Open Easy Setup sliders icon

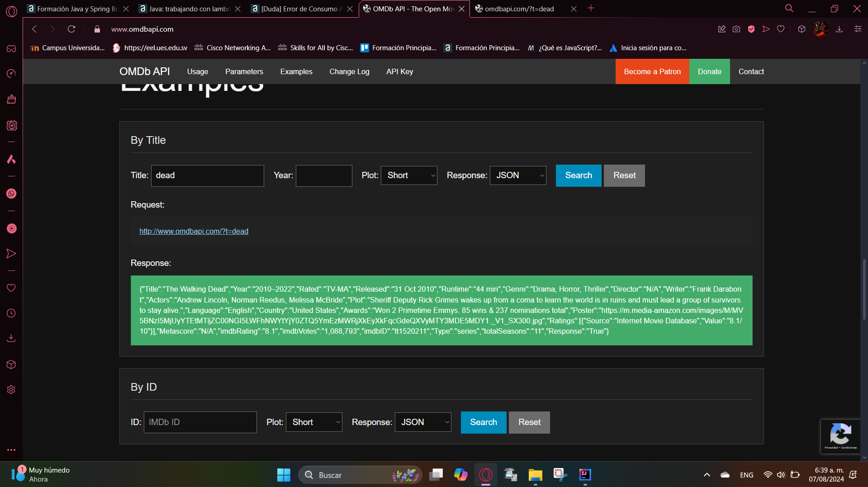coord(858,29)
